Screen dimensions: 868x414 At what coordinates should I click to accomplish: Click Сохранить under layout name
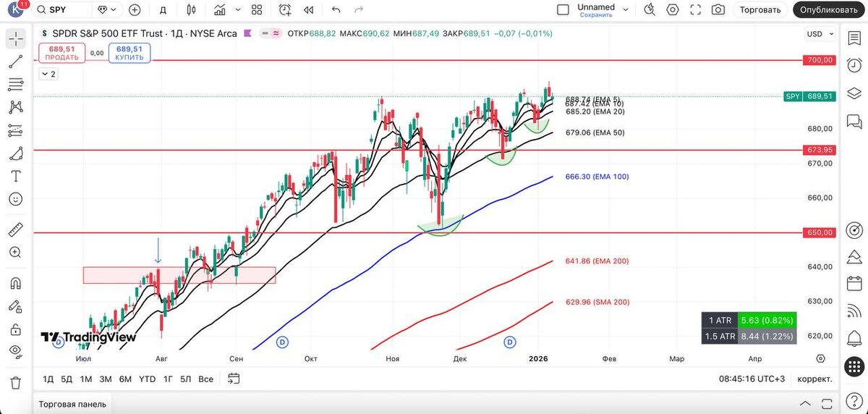[x=596, y=14]
